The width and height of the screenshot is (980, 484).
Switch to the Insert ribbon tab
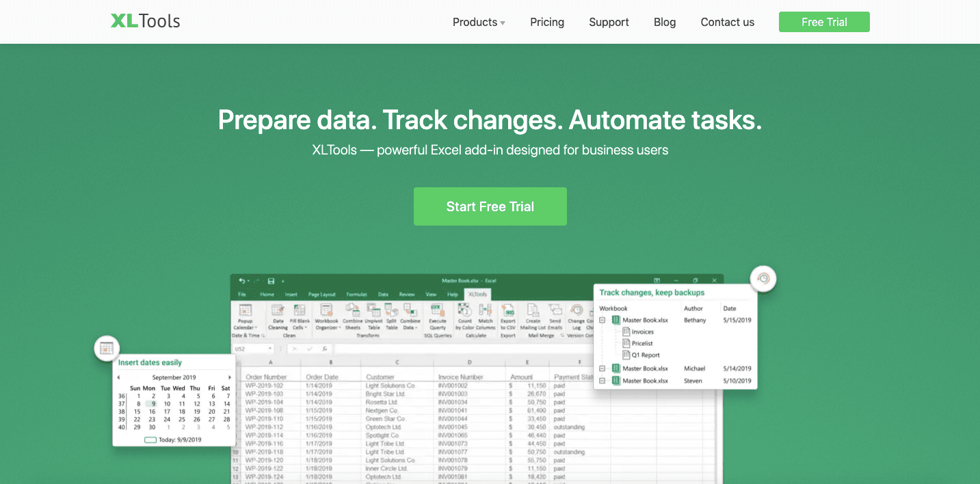291,295
